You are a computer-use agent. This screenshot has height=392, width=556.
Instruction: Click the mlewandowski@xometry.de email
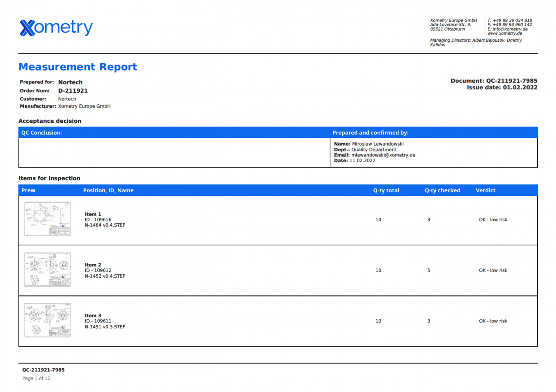pos(383,155)
